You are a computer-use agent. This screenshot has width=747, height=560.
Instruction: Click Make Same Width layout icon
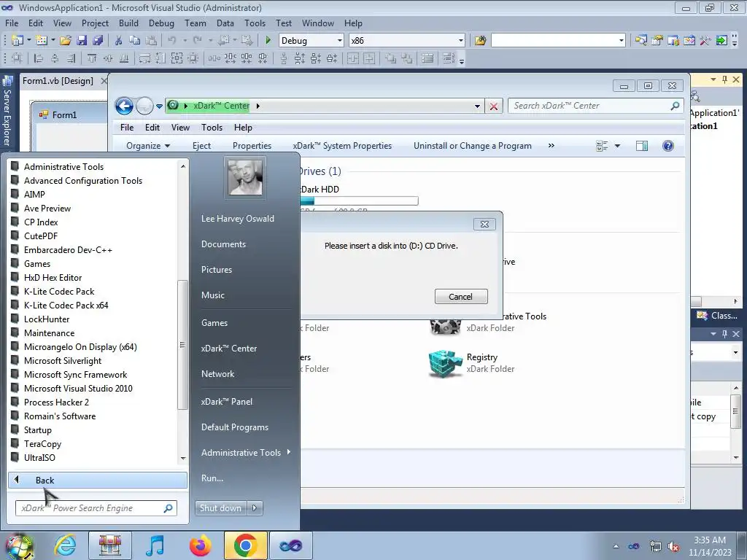pos(145,58)
